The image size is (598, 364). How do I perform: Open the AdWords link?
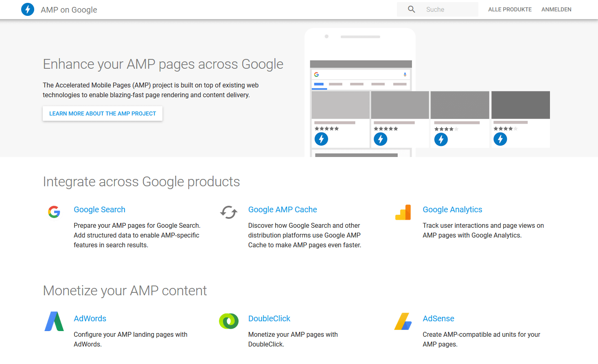90,318
